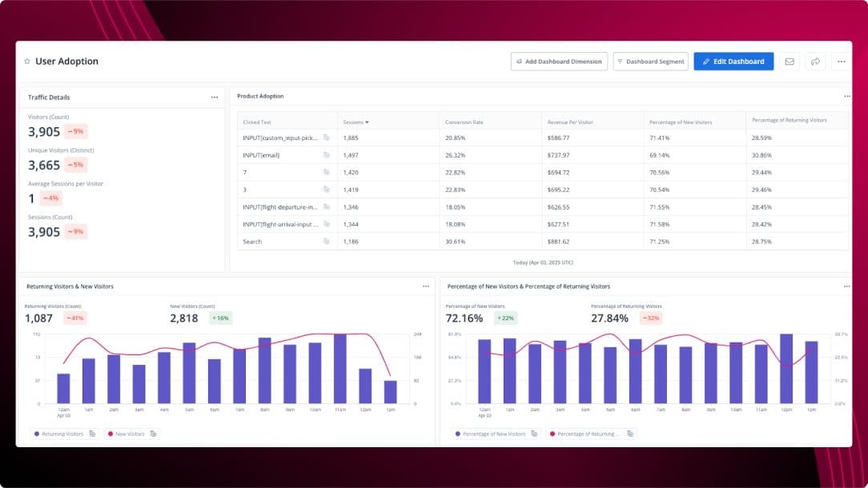Open the dashboard more options ellipsis menu
The width and height of the screenshot is (868, 488).
click(840, 62)
